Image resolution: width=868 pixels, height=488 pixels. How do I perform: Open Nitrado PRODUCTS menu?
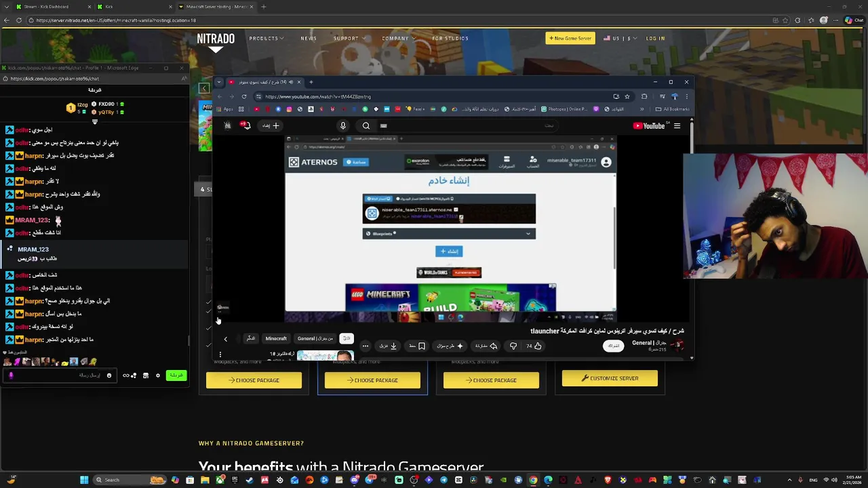pos(265,38)
